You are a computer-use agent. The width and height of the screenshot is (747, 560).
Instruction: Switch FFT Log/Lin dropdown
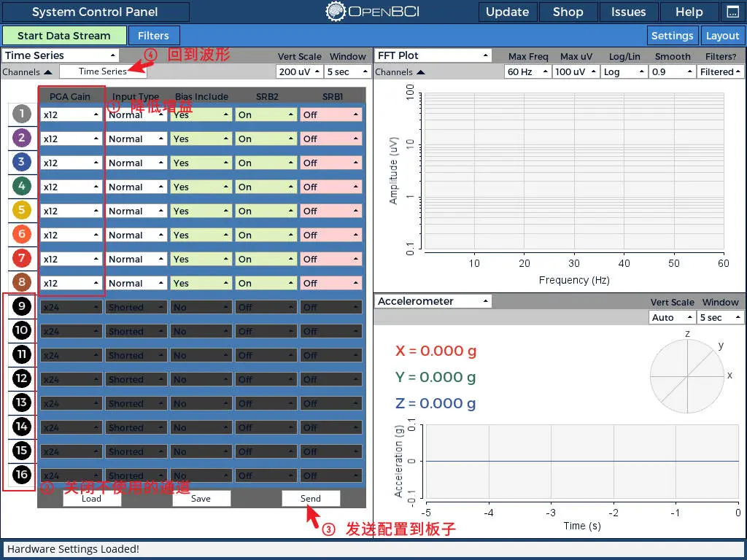click(624, 72)
